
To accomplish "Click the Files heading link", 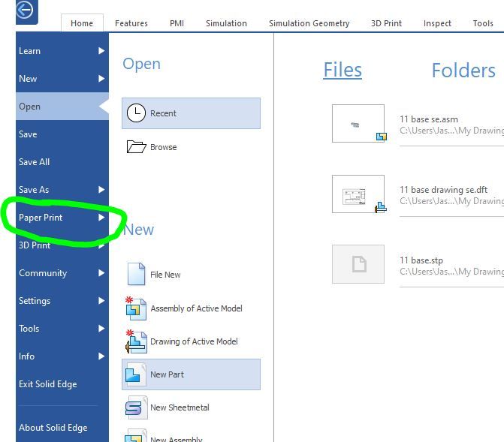I will (x=343, y=70).
